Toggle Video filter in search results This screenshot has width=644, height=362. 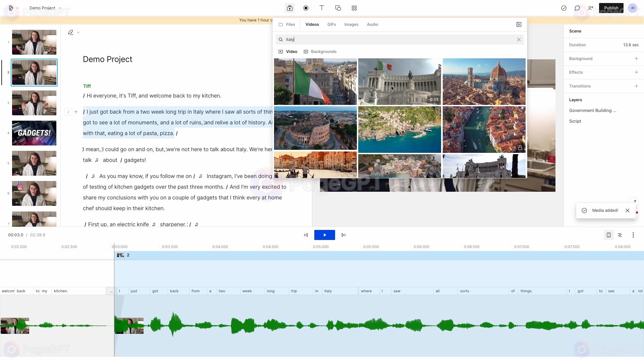[288, 51]
